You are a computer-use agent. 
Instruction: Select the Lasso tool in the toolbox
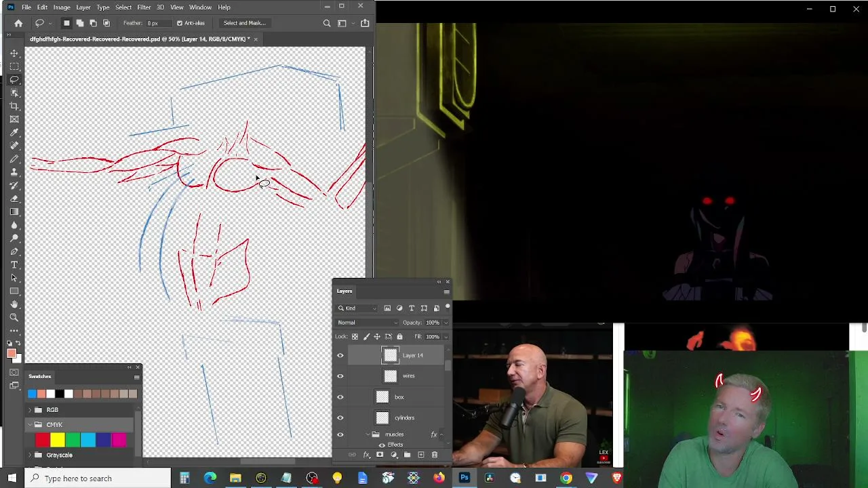(x=14, y=79)
